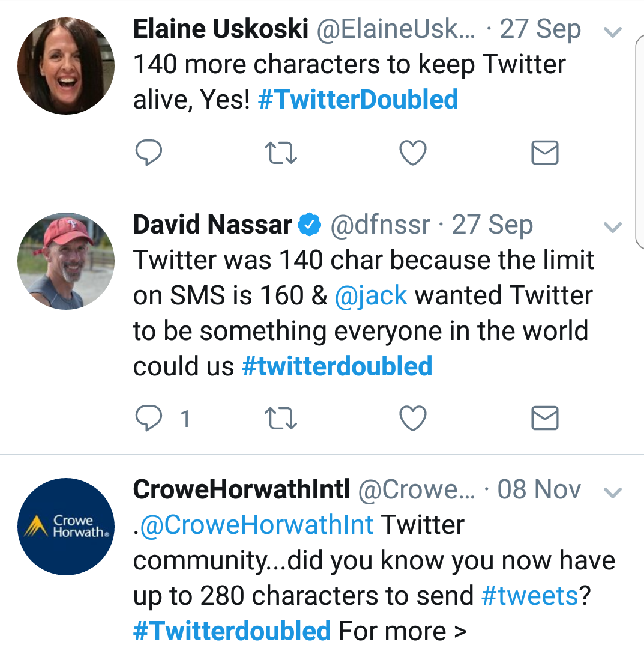Send Elaine Uskoski's tweet via direct message
Image resolution: width=644 pixels, height=651 pixels.
click(x=545, y=153)
